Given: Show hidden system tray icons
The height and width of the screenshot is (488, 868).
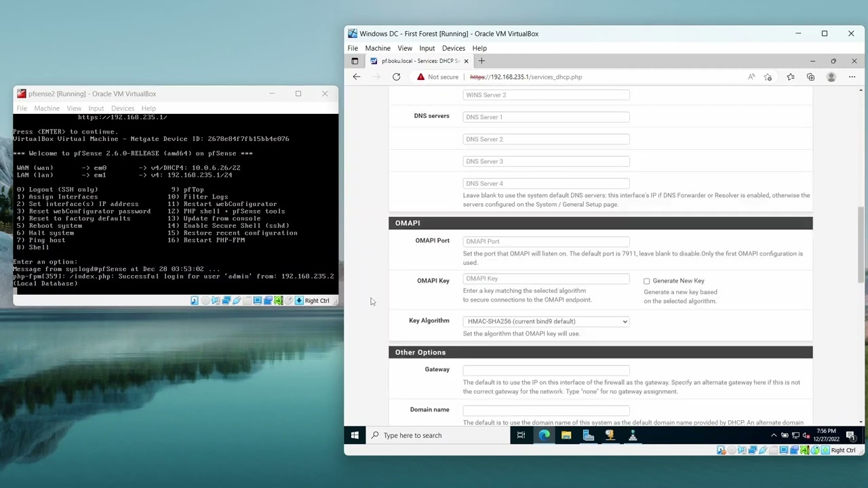Looking at the screenshot, I should [774, 435].
